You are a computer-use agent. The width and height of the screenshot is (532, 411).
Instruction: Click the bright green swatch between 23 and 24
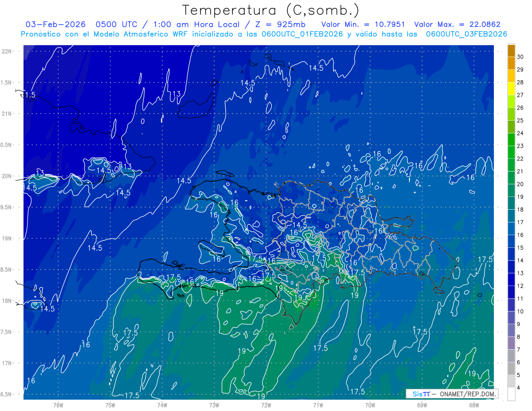coord(512,139)
